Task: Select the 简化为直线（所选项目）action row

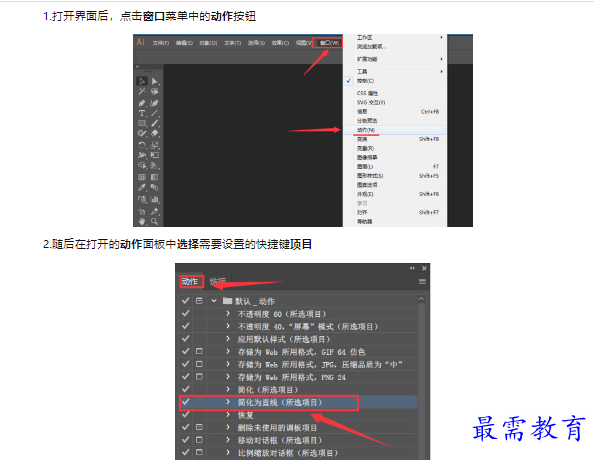Action: [299, 402]
